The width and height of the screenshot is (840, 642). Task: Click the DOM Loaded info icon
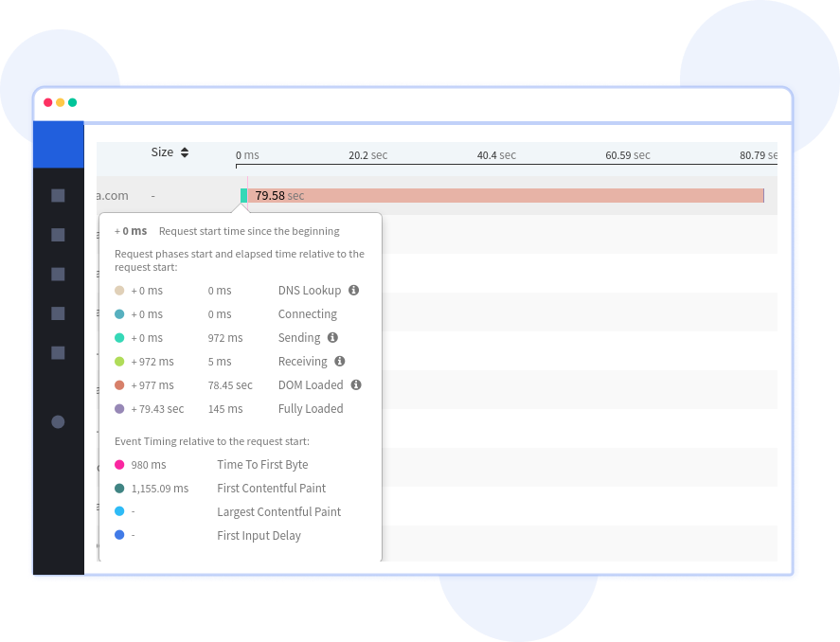tap(356, 384)
